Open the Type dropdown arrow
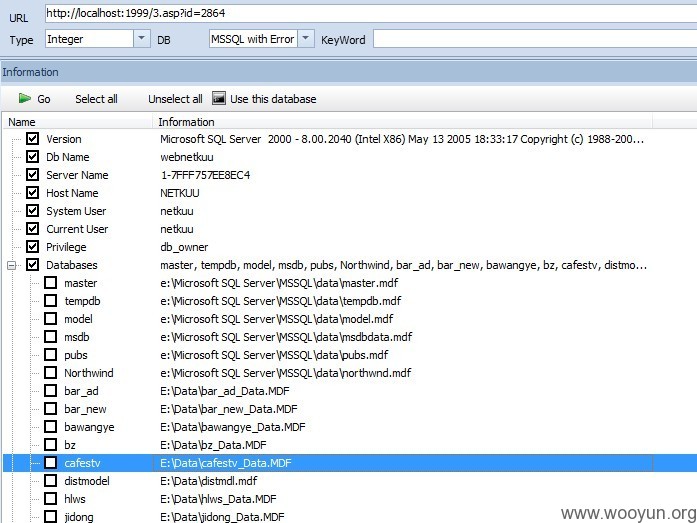Image resolution: width=697 pixels, height=523 pixels. point(141,39)
